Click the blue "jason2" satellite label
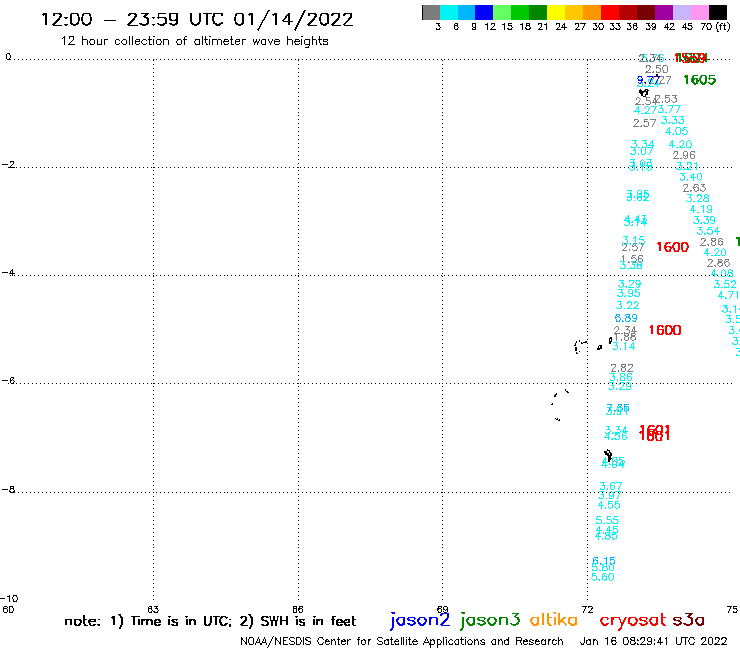This screenshot has width=740, height=650. 420,620
